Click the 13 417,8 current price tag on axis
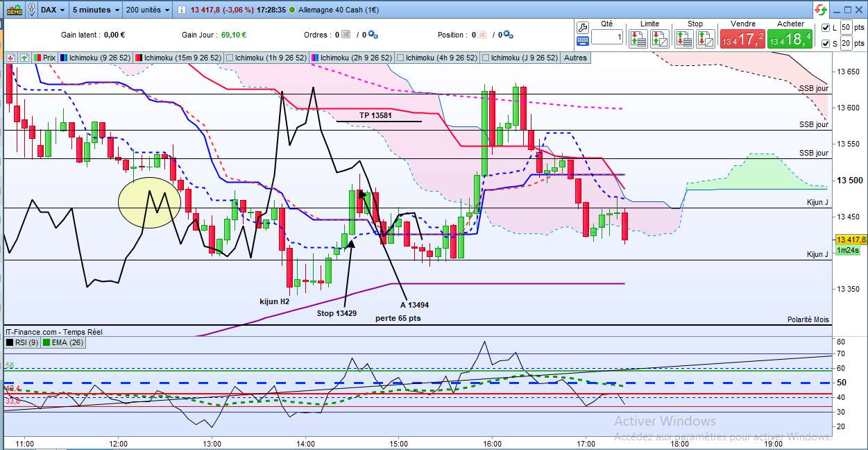Image resolution: width=868 pixels, height=450 pixels. pyautogui.click(x=851, y=239)
